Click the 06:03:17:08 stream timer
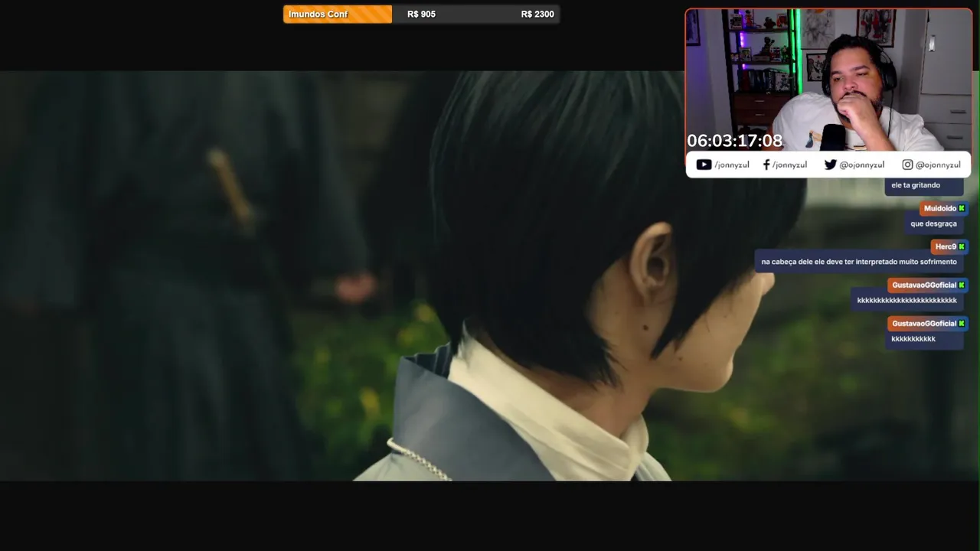Screen dimensions: 980x551 point(734,141)
